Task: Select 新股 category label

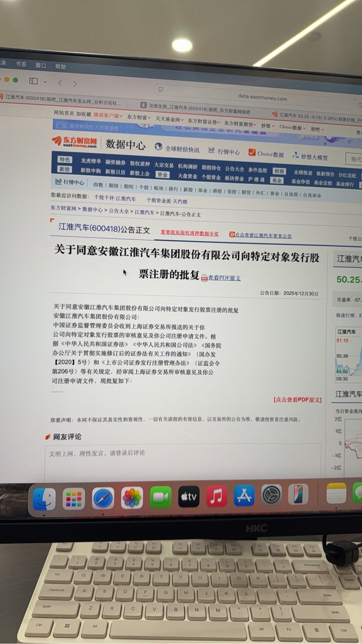Action: coord(65,169)
